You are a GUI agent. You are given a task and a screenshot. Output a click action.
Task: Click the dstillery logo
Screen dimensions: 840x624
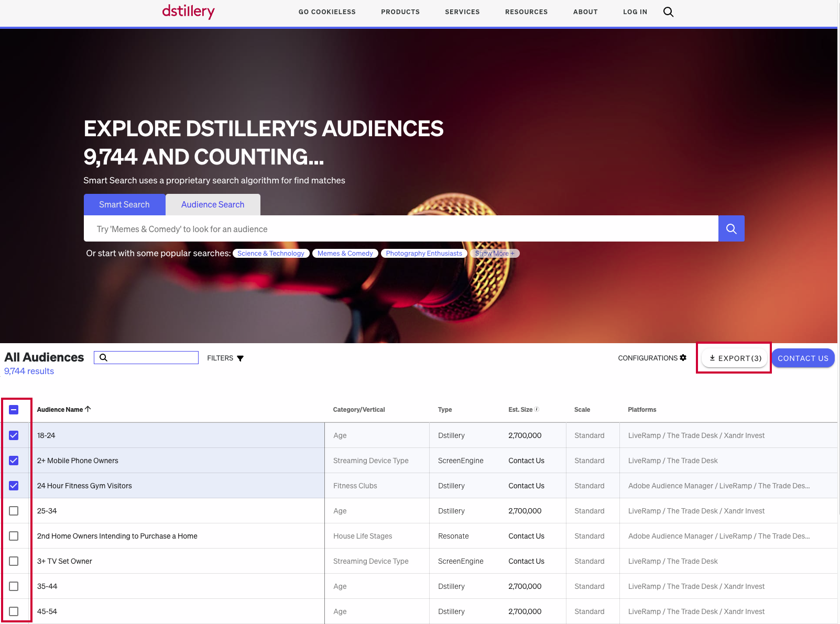188,12
